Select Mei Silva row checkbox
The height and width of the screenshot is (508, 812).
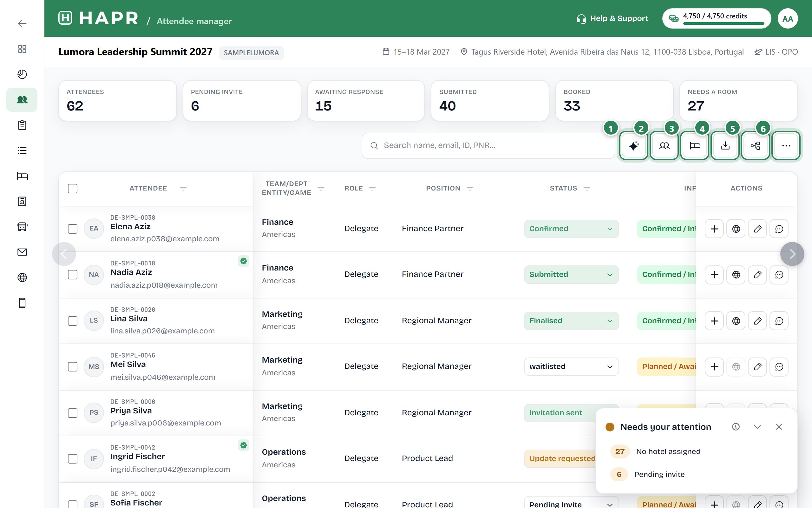(x=72, y=366)
